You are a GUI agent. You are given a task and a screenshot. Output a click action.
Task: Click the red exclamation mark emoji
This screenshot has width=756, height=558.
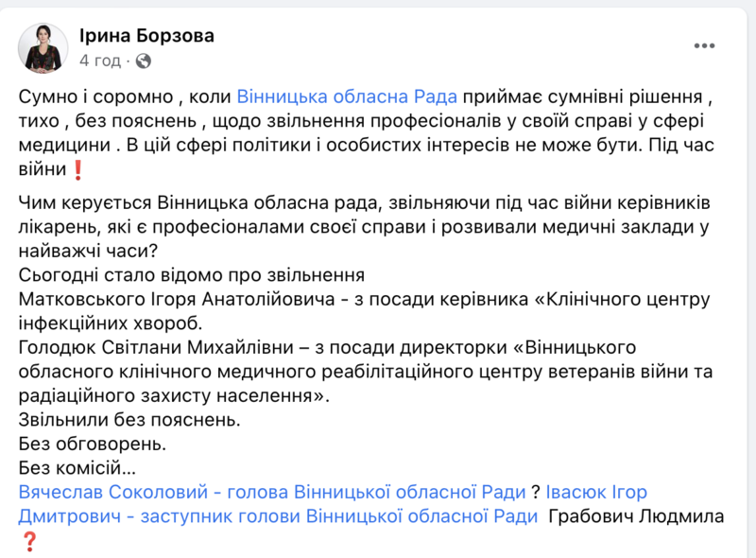(x=77, y=170)
